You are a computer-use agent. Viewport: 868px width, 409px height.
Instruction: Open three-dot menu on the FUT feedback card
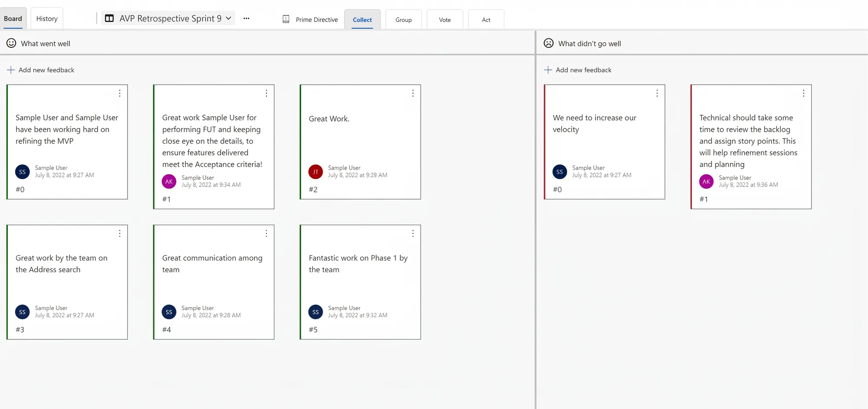266,93
